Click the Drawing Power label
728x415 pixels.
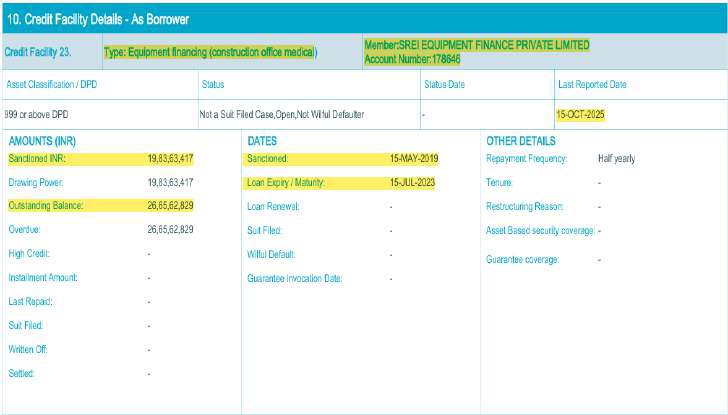click(36, 182)
